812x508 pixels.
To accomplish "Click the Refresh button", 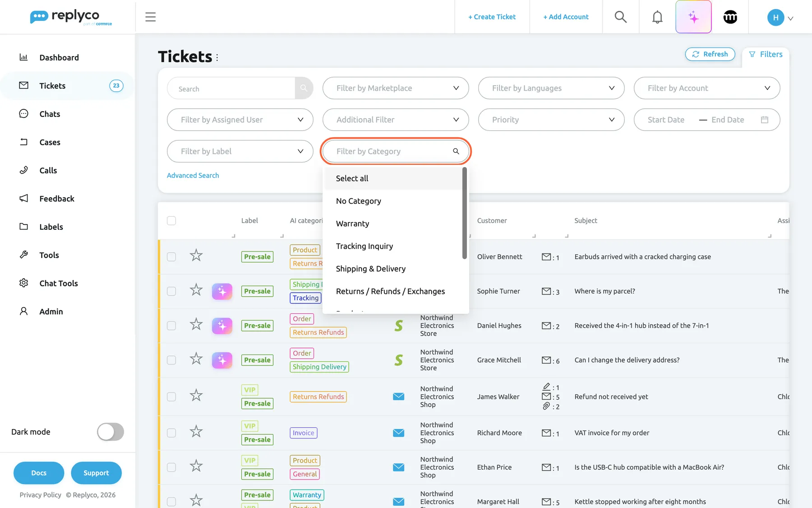I will tap(710, 54).
